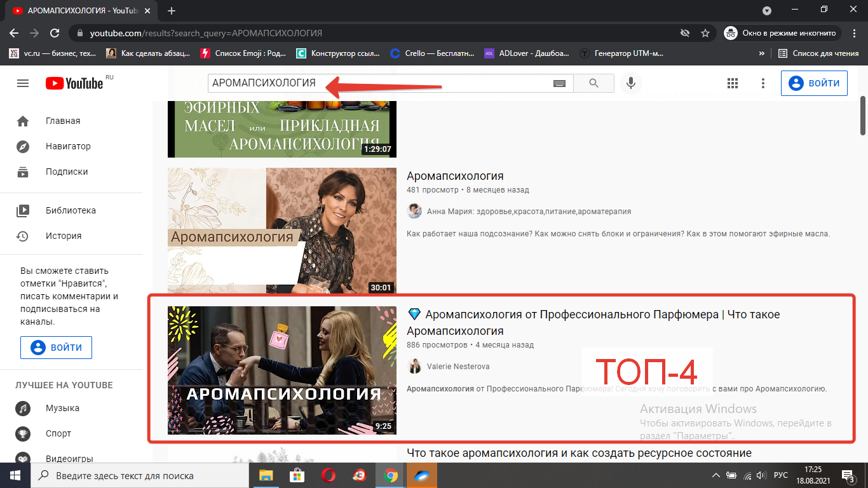The width and height of the screenshot is (868, 488).
Task: Open the YouTube hamburger guide menu
Action: click(23, 83)
